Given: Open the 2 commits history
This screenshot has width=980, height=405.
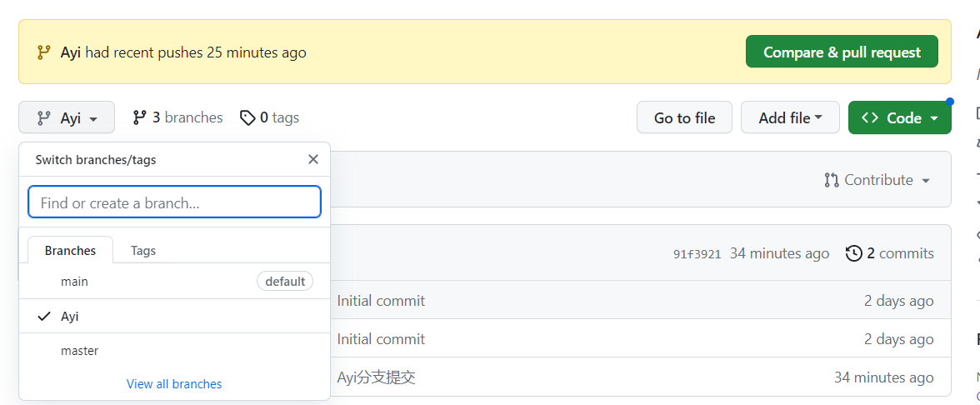Looking at the screenshot, I should (x=890, y=253).
